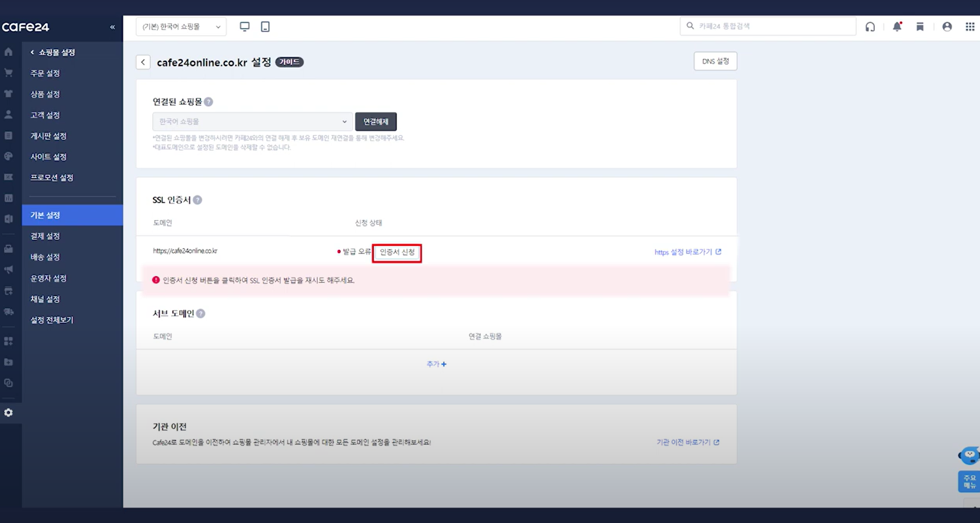Click the desktop preview monitor icon
980x523 pixels.
click(245, 27)
